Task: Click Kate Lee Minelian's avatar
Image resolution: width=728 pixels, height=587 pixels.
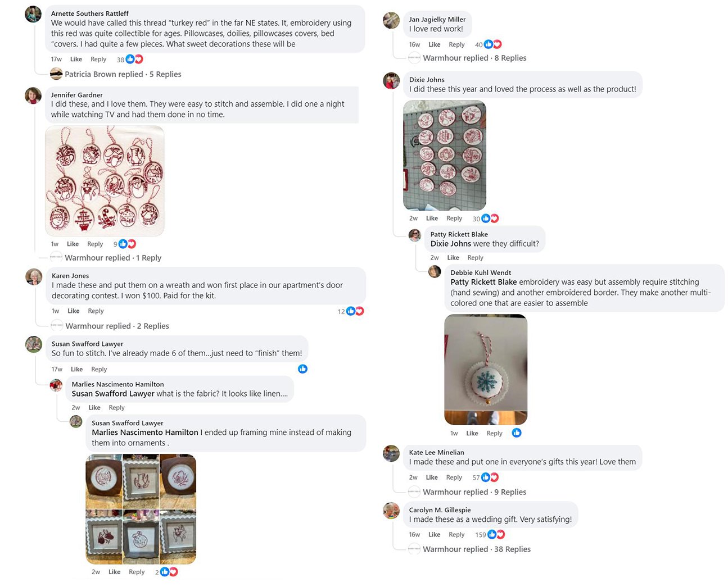Action: click(391, 453)
